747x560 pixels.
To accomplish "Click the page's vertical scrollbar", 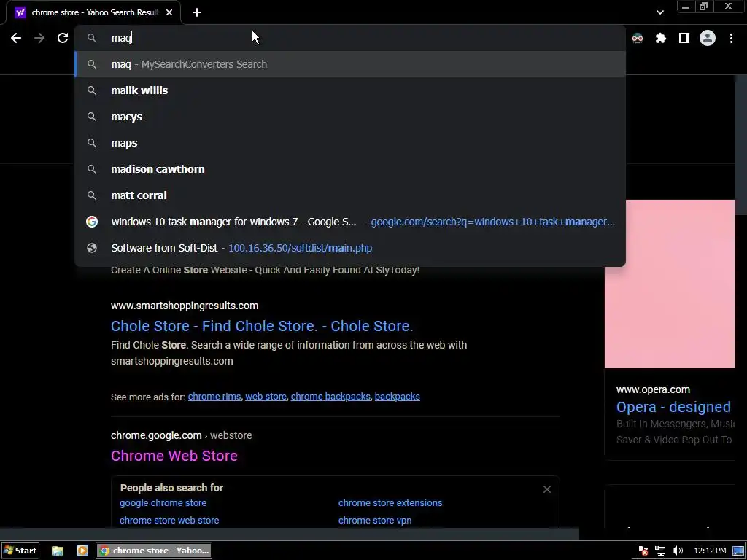I will [741, 145].
